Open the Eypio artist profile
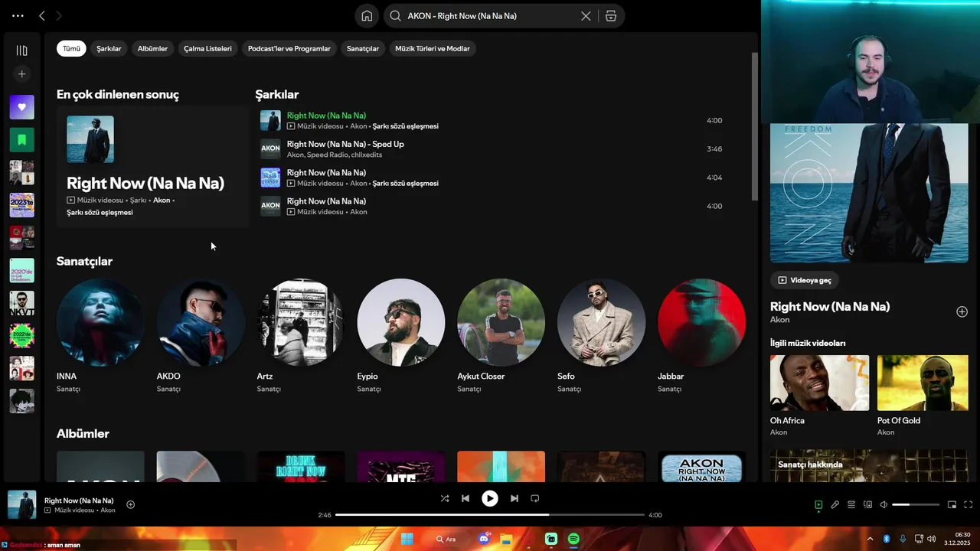This screenshot has height=551, width=980. pos(401,336)
